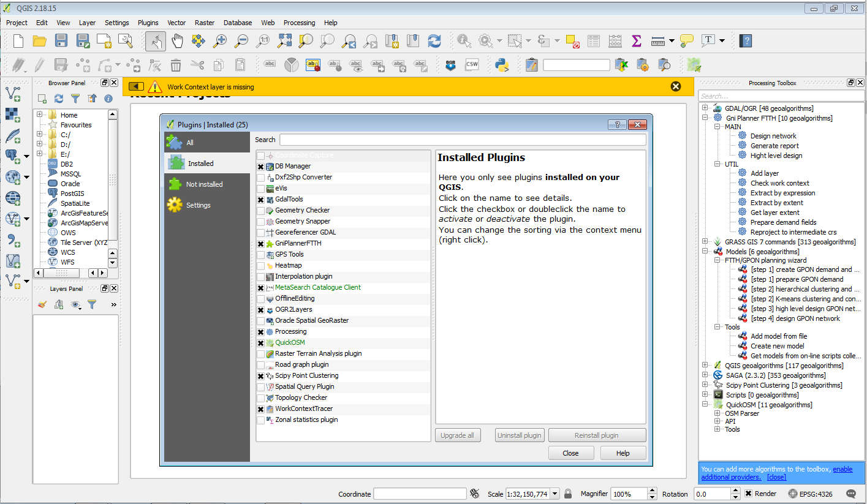Image resolution: width=867 pixels, height=504 pixels.
Task: Expand GRASS GIS 7 commands group
Action: [705, 242]
